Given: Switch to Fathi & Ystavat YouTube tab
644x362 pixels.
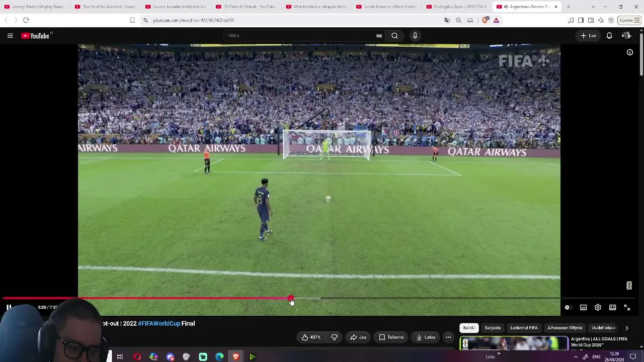Looking at the screenshot, I should click(x=247, y=7).
